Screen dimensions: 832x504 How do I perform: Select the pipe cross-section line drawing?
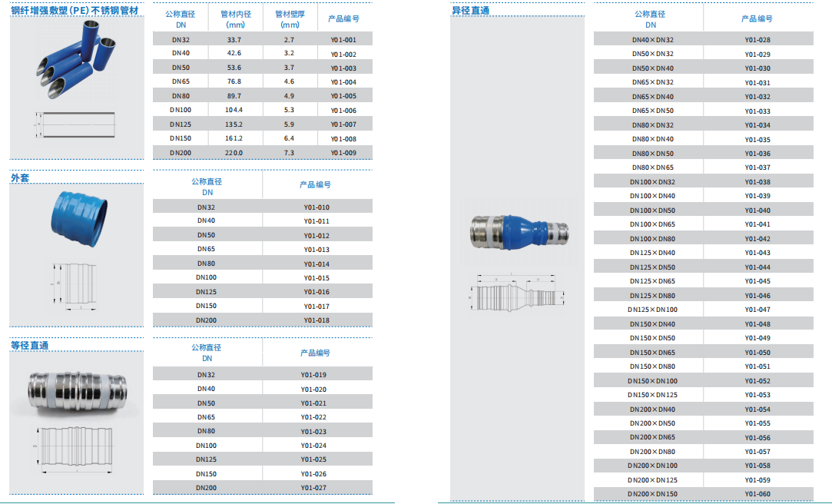pyautogui.click(x=76, y=122)
